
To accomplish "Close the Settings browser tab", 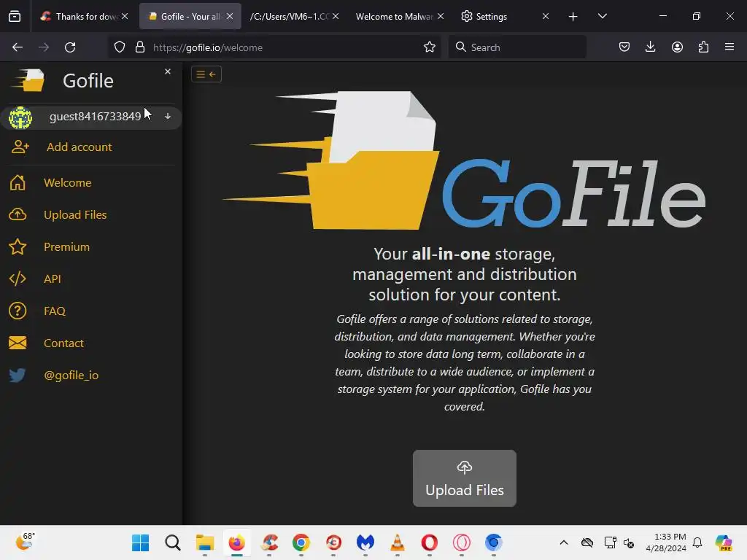I will [546, 16].
